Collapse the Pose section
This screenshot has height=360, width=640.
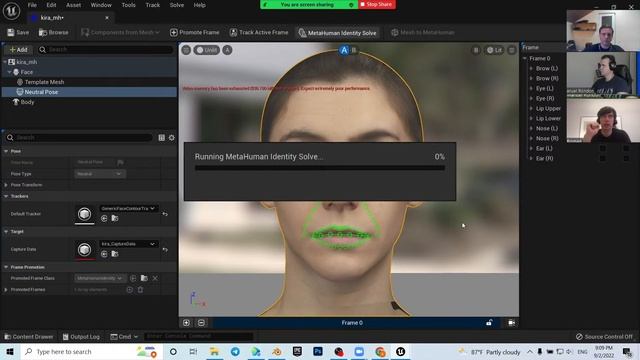[6, 151]
